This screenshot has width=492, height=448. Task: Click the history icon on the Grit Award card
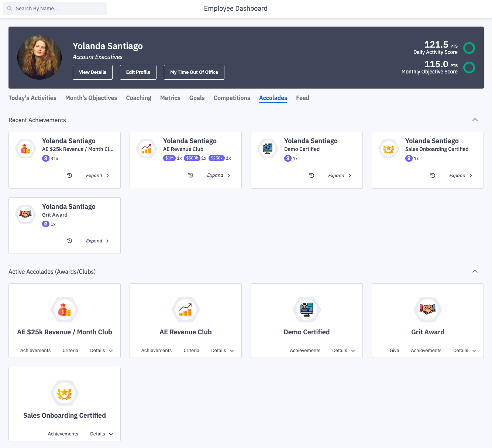[69, 241]
